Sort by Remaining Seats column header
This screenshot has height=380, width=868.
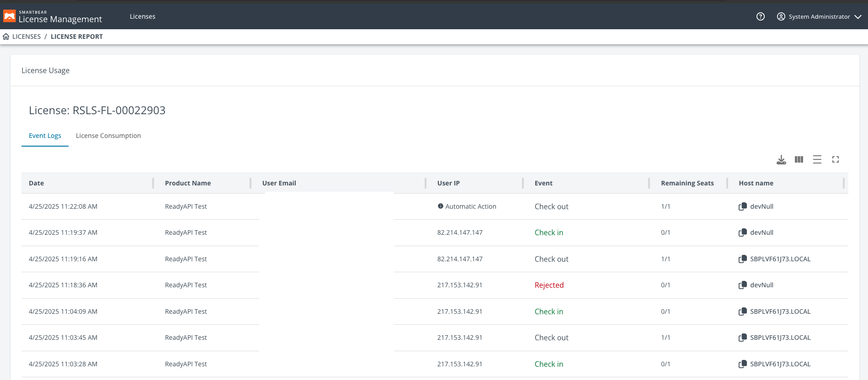(x=687, y=183)
